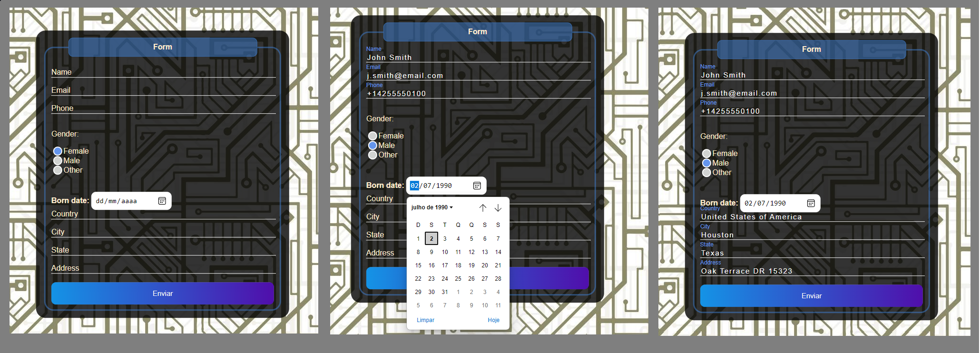Click Enviar button in left form
This screenshot has width=980, height=353.
[x=163, y=294]
